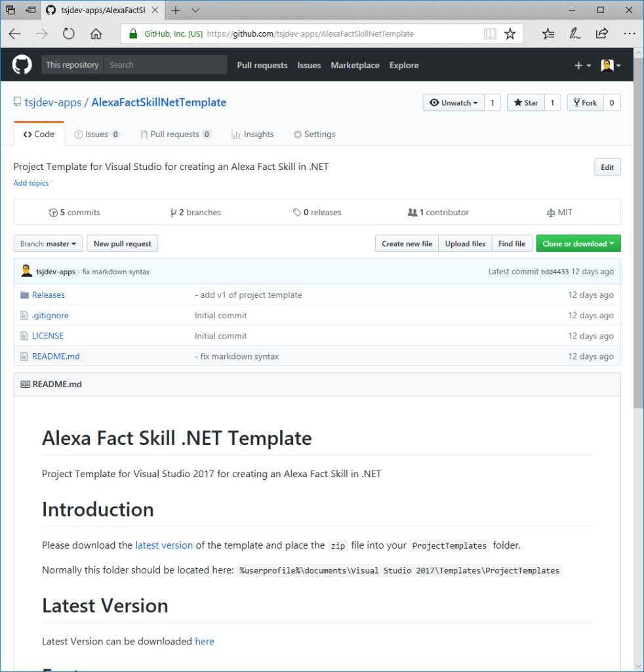Follow the latest version link

click(x=164, y=545)
